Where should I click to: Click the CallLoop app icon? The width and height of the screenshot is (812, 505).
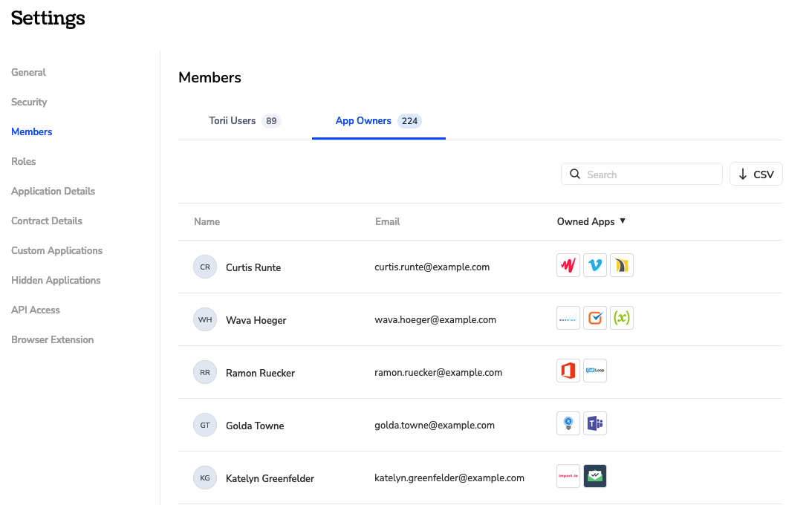click(594, 371)
